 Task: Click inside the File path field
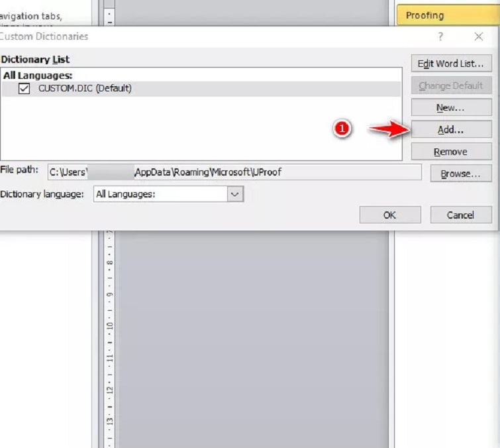[234, 172]
